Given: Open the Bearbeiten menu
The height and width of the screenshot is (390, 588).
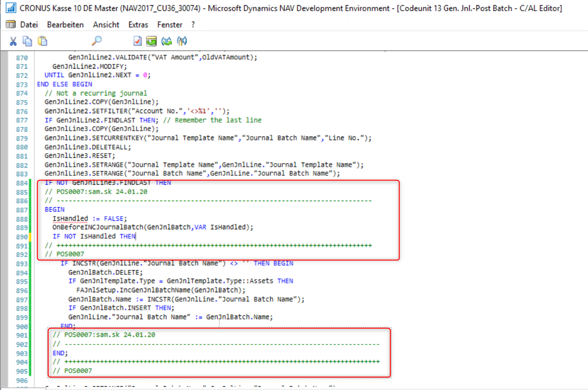Looking at the screenshot, I should pyautogui.click(x=65, y=24).
